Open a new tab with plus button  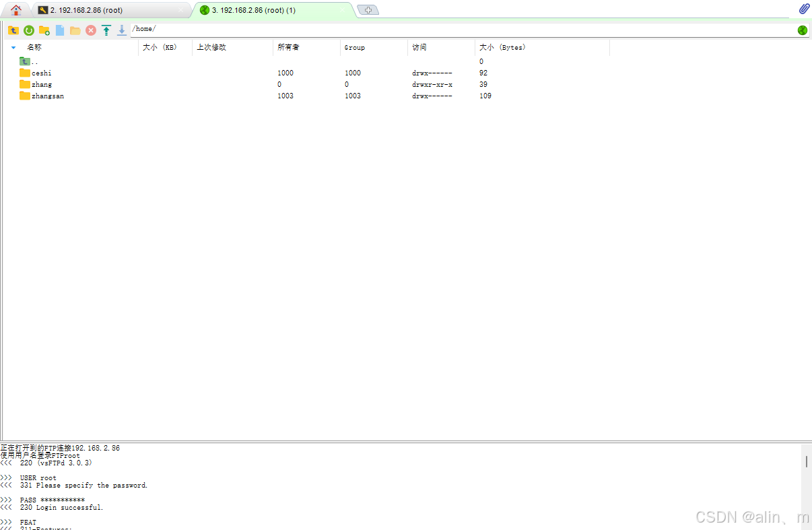(x=368, y=10)
